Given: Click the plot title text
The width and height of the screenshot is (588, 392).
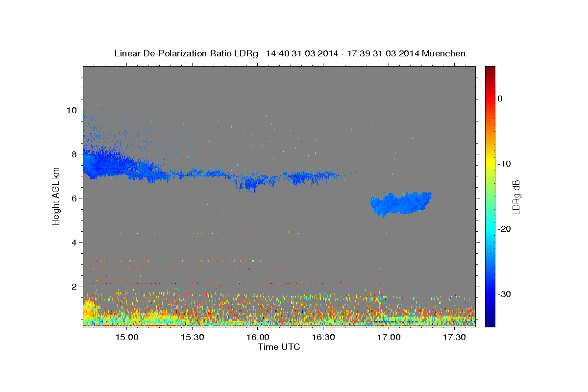Looking at the screenshot, I should pos(290,53).
